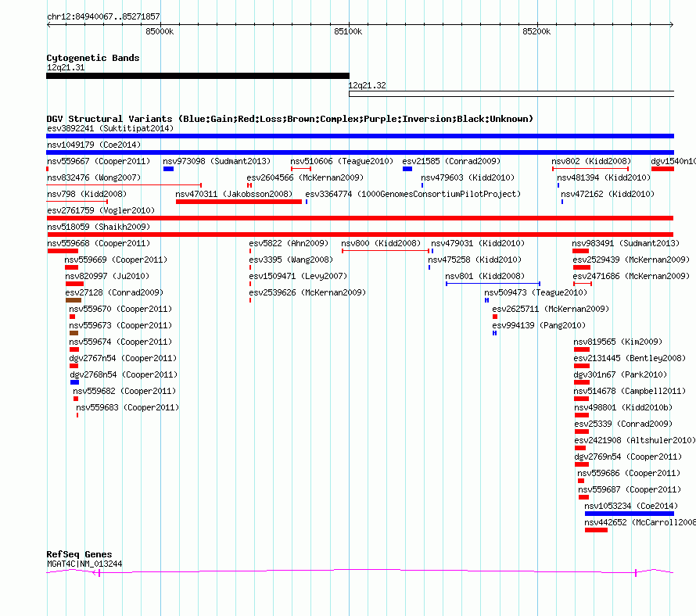Select the nsv498801 (Kidd2010b) label

(623, 407)
